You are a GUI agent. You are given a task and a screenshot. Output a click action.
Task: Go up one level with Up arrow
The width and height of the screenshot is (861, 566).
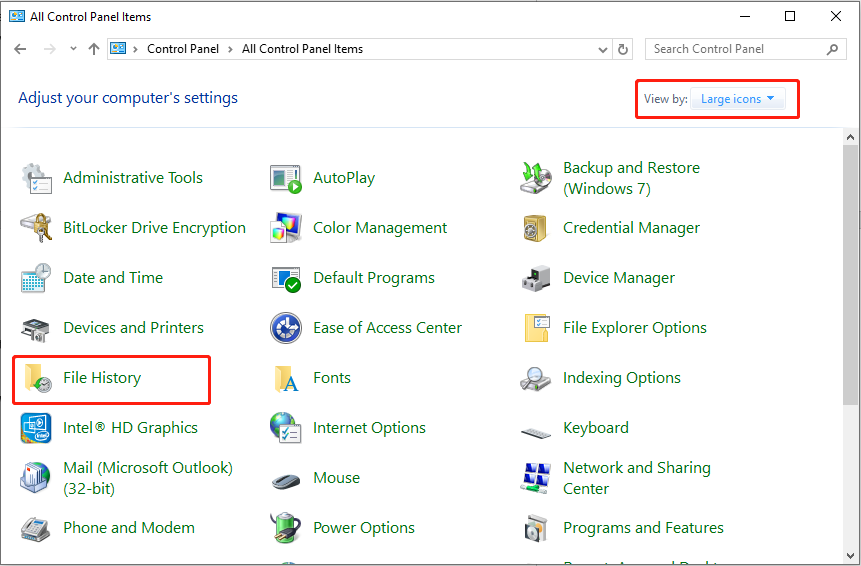94,49
